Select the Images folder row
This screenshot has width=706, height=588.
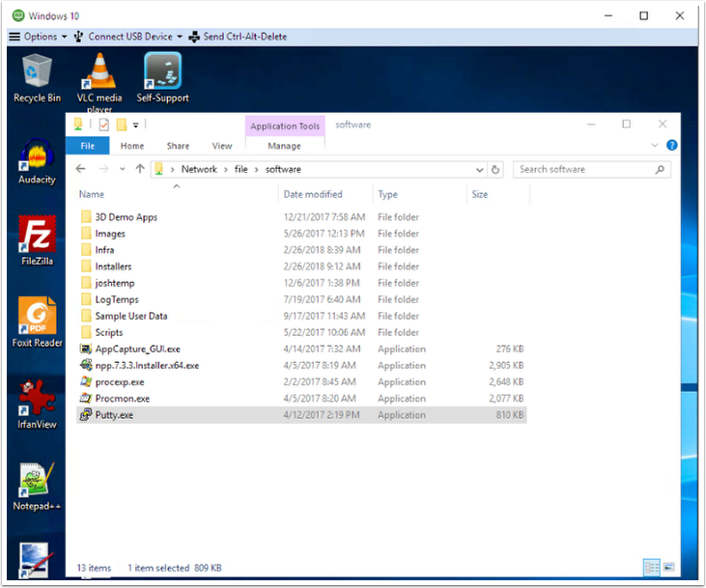[301, 234]
